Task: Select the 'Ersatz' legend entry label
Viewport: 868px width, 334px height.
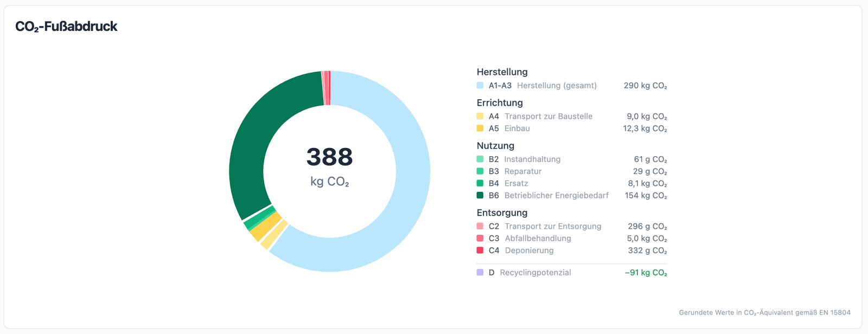Action: coord(516,183)
